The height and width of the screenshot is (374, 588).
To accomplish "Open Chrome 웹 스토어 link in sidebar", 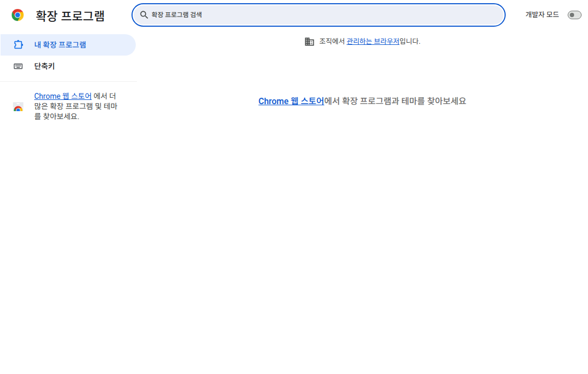I will [x=63, y=96].
